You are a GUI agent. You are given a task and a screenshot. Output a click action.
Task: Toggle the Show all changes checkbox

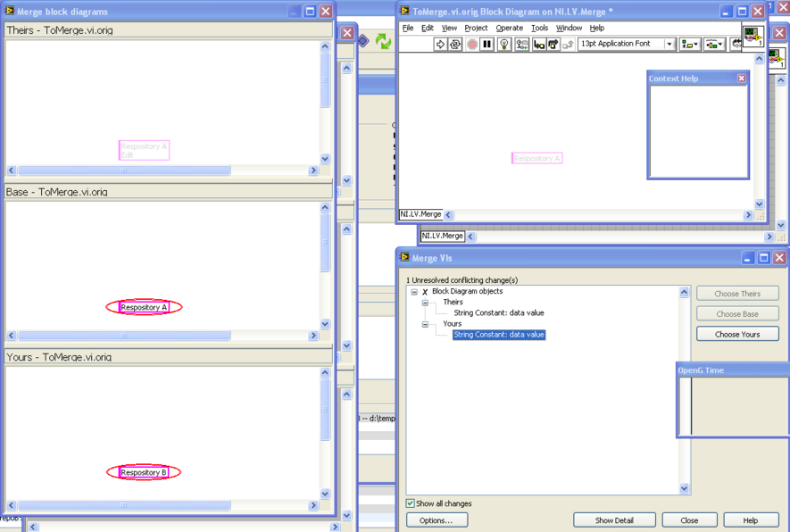point(412,503)
